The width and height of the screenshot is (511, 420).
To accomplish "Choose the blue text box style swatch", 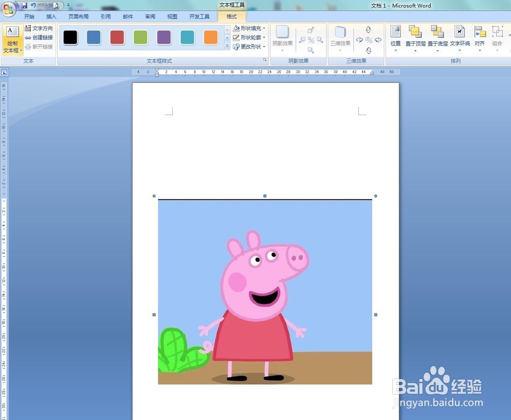I will tap(94, 37).
